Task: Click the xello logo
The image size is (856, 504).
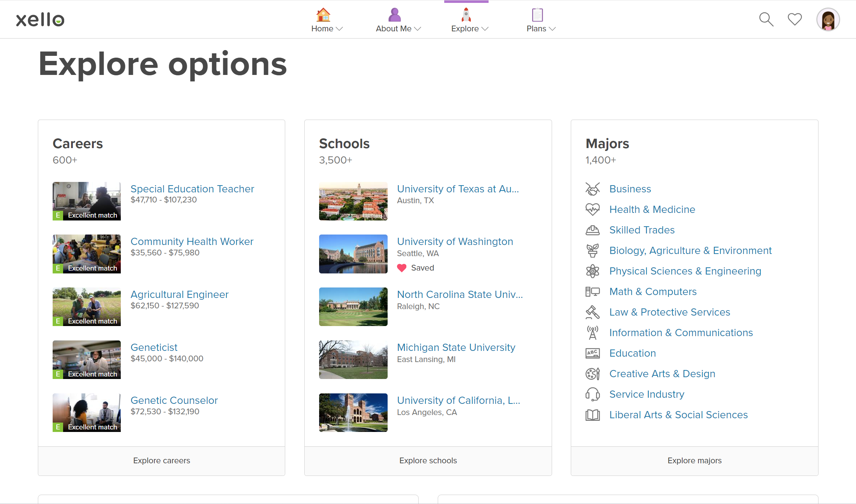Action: click(x=40, y=19)
